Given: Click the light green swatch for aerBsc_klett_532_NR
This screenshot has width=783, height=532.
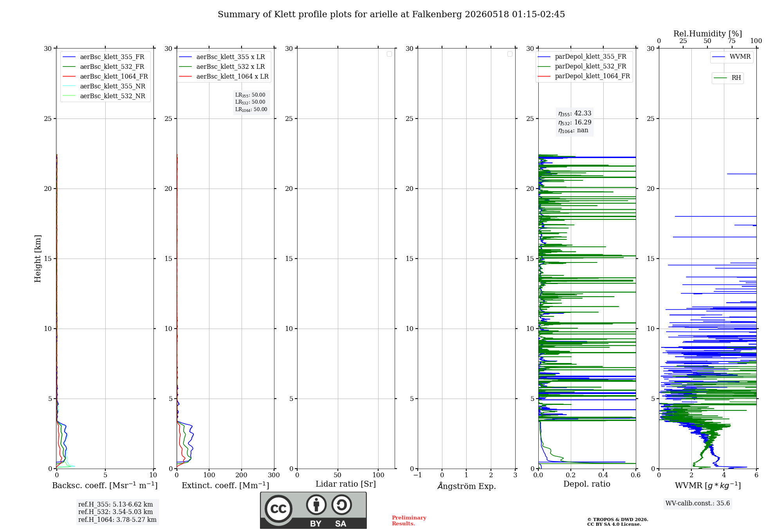Looking at the screenshot, I should tap(69, 96).
